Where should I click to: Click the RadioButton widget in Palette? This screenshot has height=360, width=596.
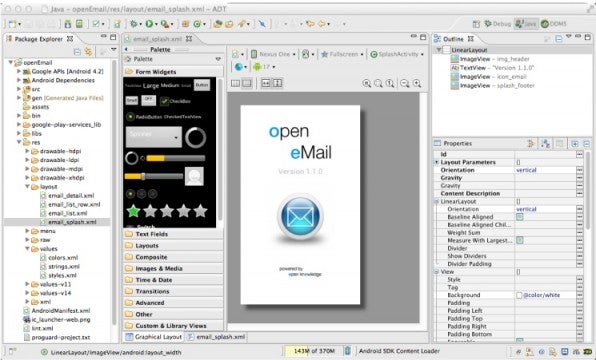pyautogui.click(x=144, y=117)
